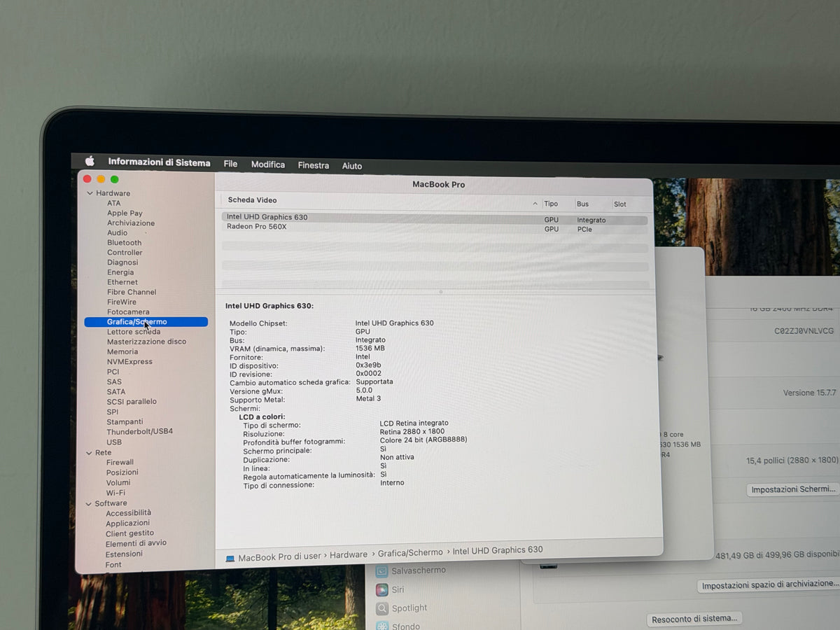Select SAS in the sidebar

114,381
